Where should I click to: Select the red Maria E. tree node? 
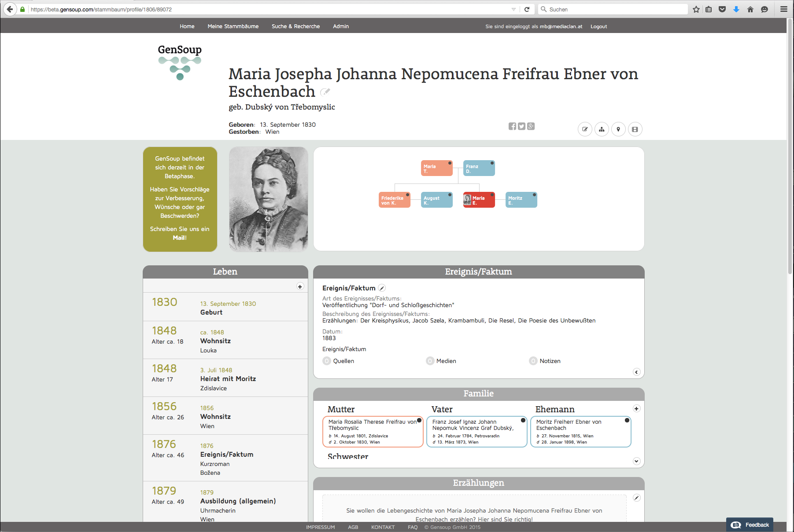click(x=479, y=200)
